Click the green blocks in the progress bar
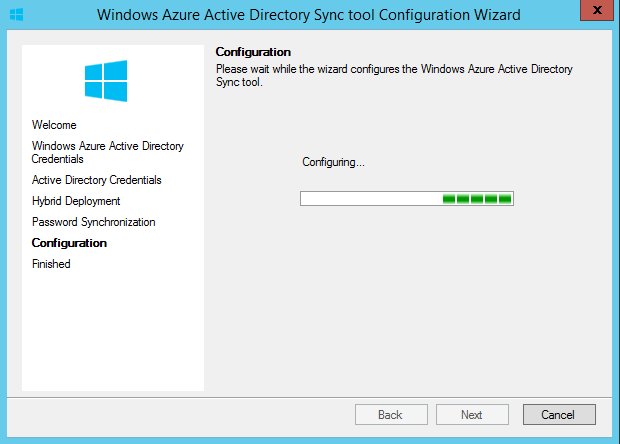 point(477,198)
